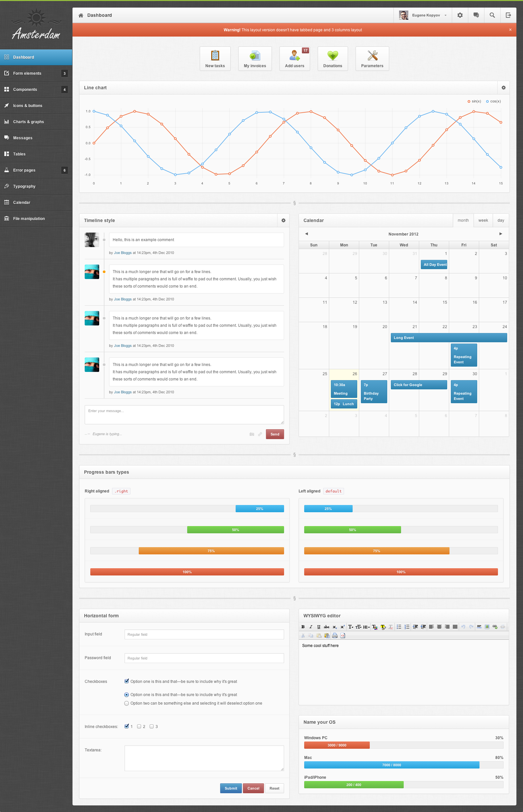Expand the Components sidebar menu
This screenshot has height=812, width=523.
point(36,90)
